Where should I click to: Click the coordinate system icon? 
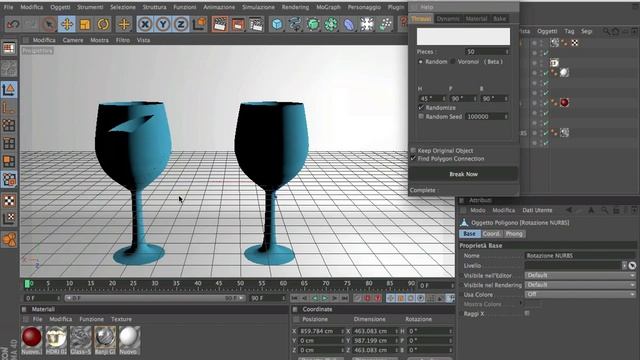click(x=199, y=24)
